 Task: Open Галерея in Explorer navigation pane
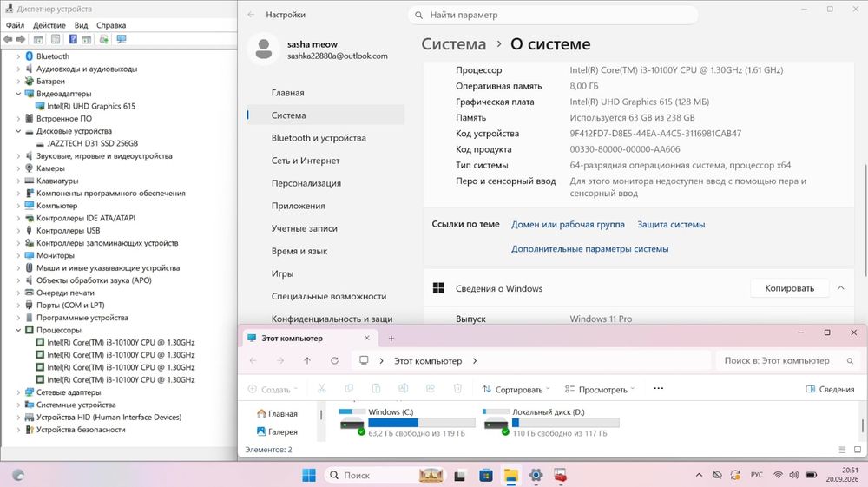pyautogui.click(x=278, y=431)
